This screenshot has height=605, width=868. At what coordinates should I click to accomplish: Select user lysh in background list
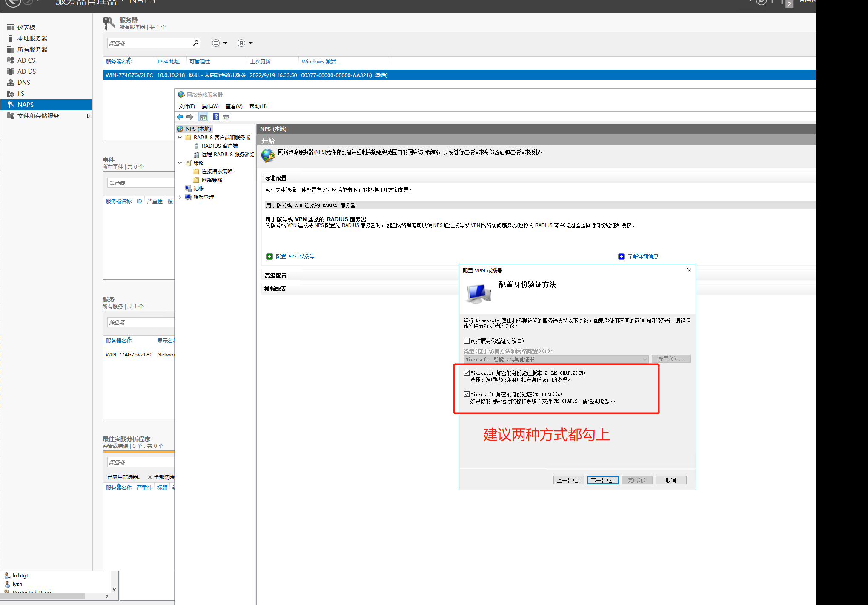click(x=17, y=584)
